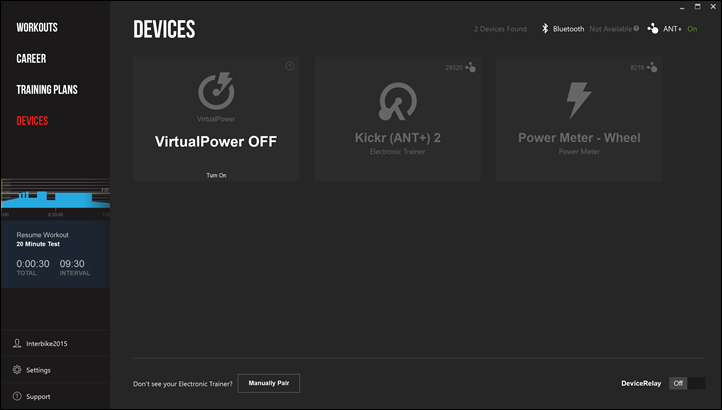
Task: Open Bluetooth Not Available help icon
Action: pos(636,29)
